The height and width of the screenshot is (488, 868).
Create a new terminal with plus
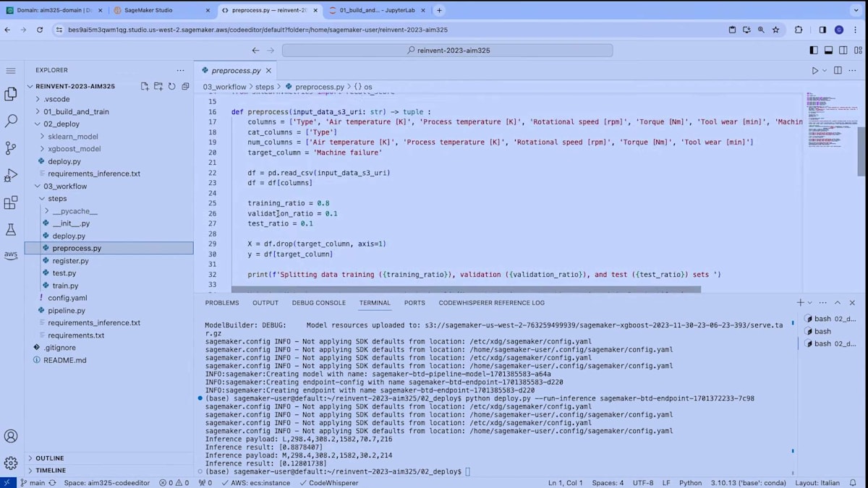point(800,303)
